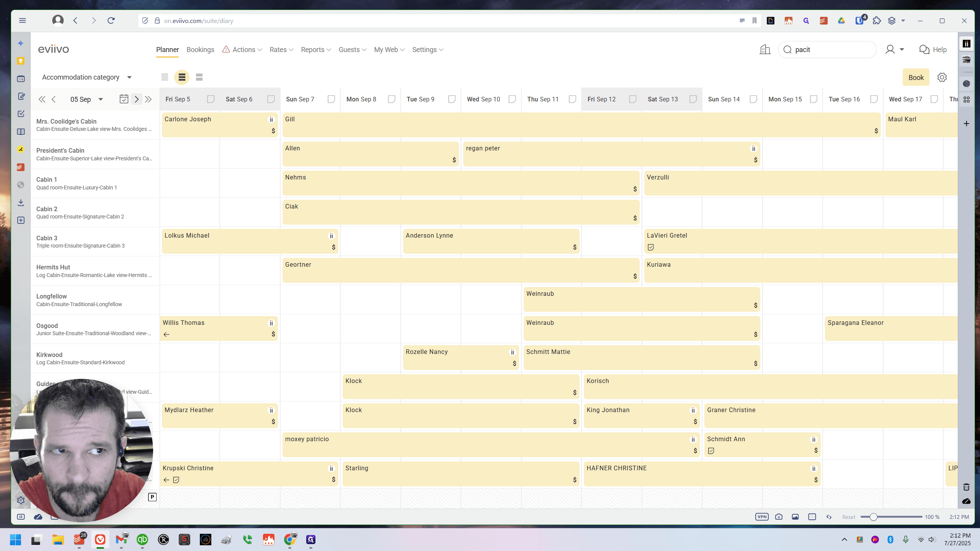Tick the Sat Sep 13 checkbox
The height and width of the screenshot is (551, 980).
pyautogui.click(x=693, y=99)
